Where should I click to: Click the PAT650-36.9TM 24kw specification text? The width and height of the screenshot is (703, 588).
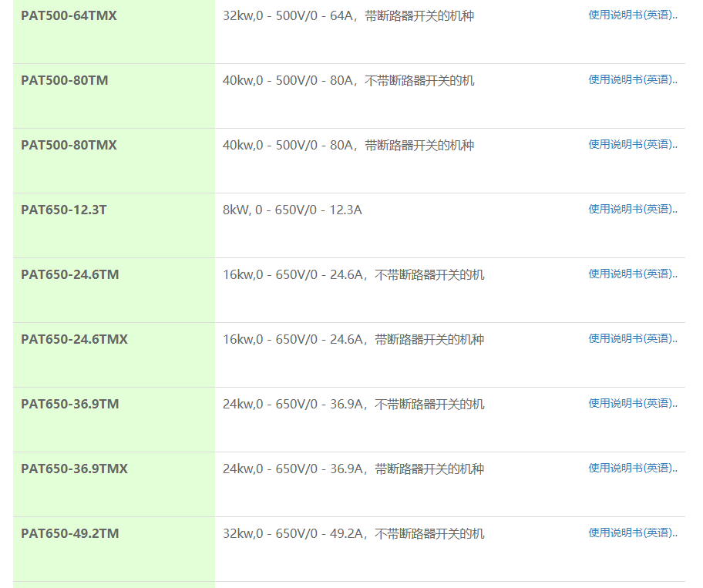pos(353,405)
